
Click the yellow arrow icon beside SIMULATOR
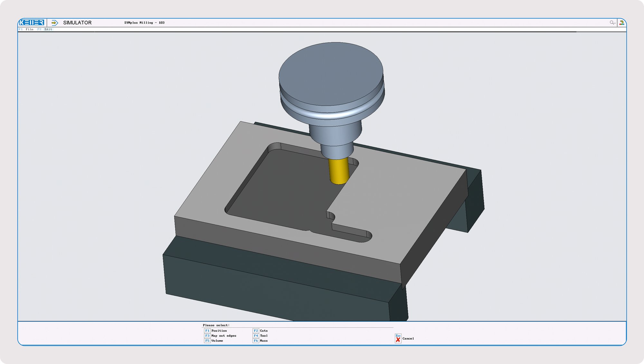(x=54, y=23)
